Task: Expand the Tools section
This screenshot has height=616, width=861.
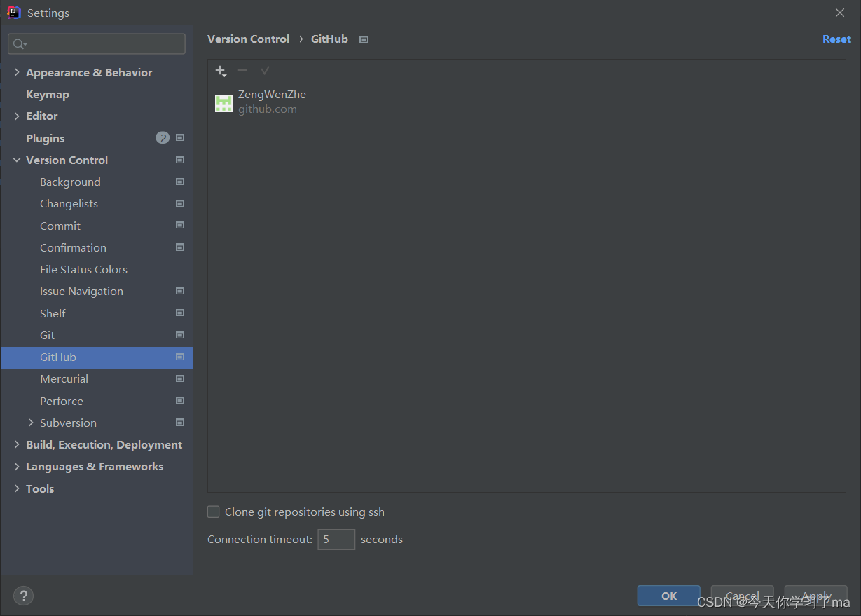Action: (x=17, y=488)
